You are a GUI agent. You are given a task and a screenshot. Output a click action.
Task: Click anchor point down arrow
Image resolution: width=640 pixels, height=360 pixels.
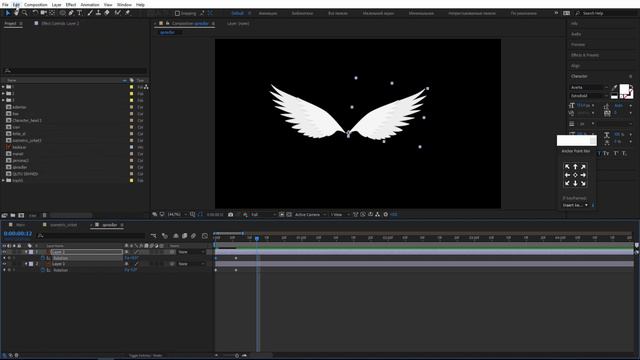(575, 183)
